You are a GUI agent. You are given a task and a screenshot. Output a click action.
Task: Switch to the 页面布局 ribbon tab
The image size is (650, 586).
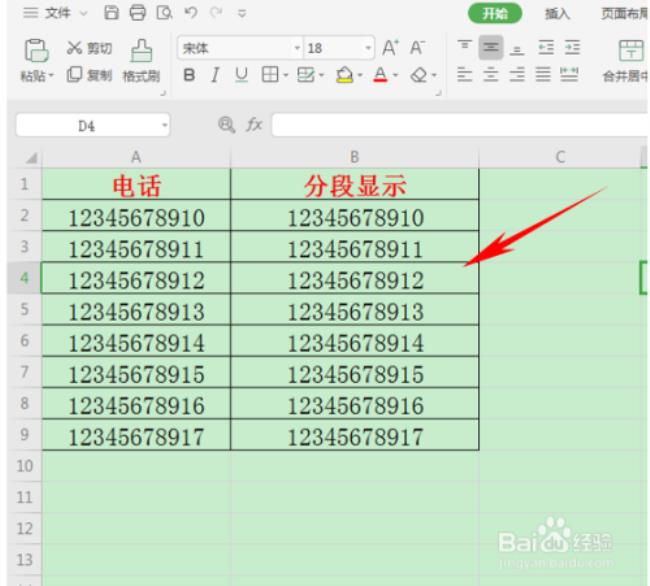pos(624,14)
